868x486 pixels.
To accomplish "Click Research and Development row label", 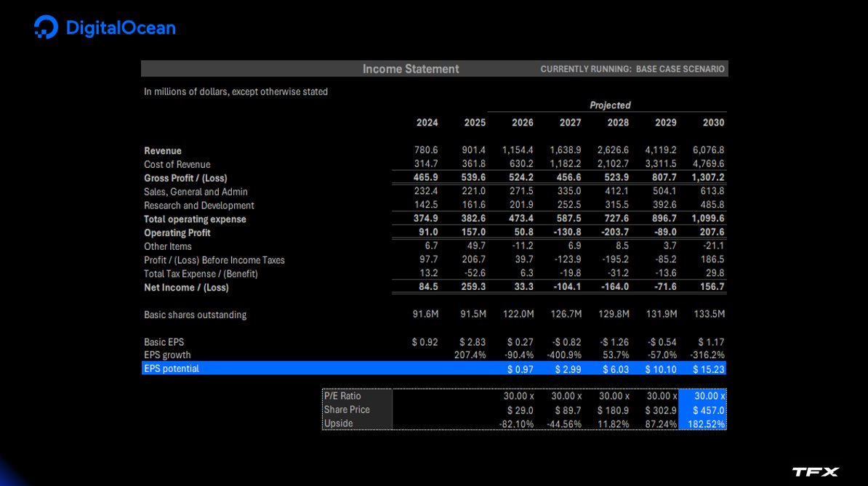I will tap(198, 206).
